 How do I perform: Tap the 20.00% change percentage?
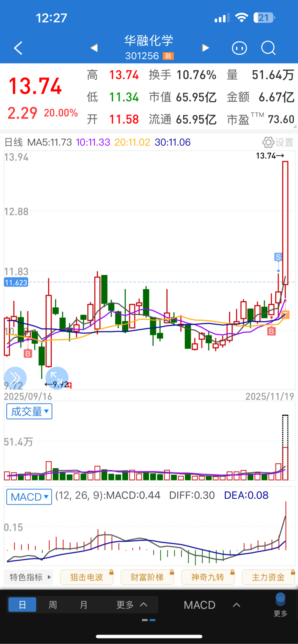61,113
